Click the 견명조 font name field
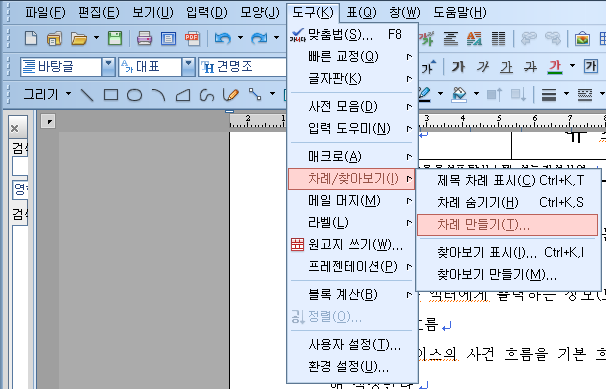The image size is (606, 389). [x=243, y=67]
